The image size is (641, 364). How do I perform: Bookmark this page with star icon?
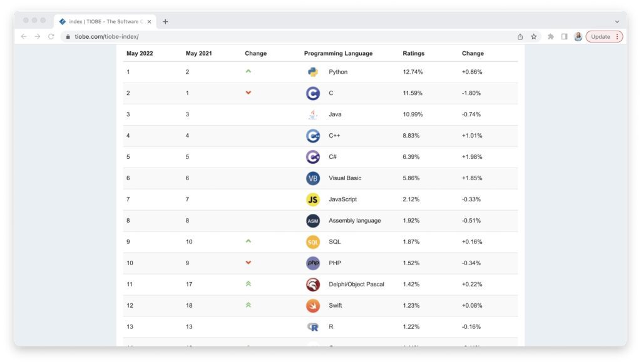tap(534, 37)
